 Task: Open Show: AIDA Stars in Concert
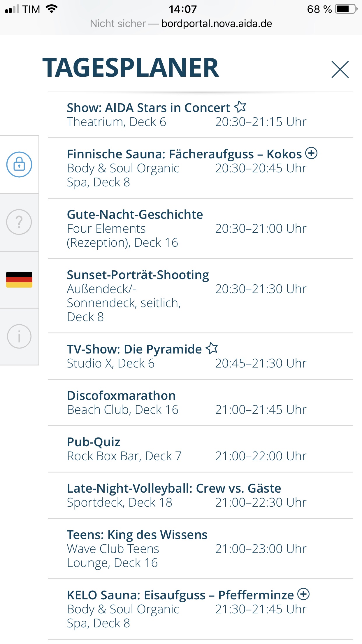148,108
